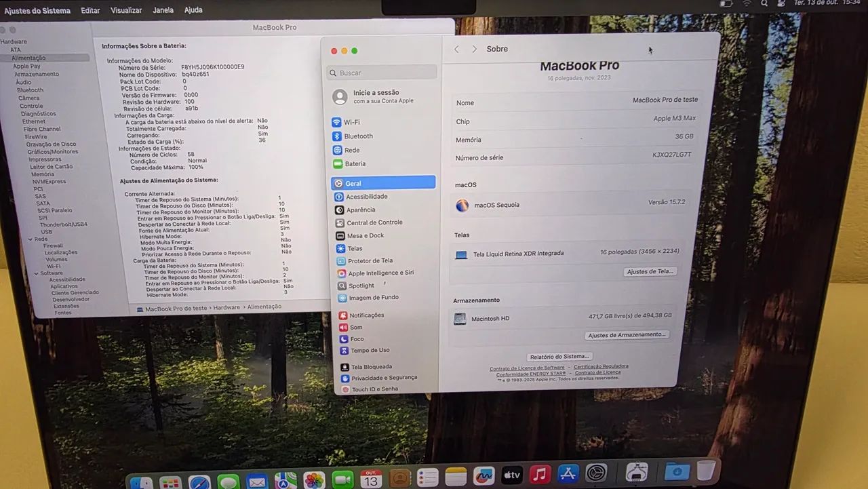Select Geral in the settings sidebar
This screenshot has width=868, height=489.
click(383, 183)
